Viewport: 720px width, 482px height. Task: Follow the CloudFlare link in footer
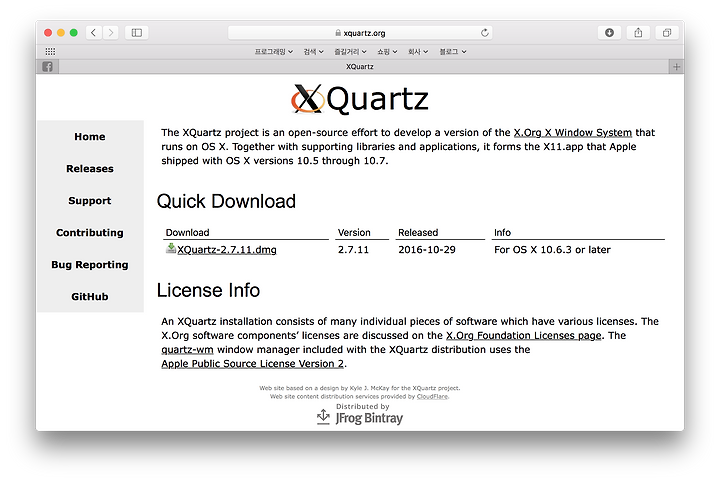pos(432,397)
